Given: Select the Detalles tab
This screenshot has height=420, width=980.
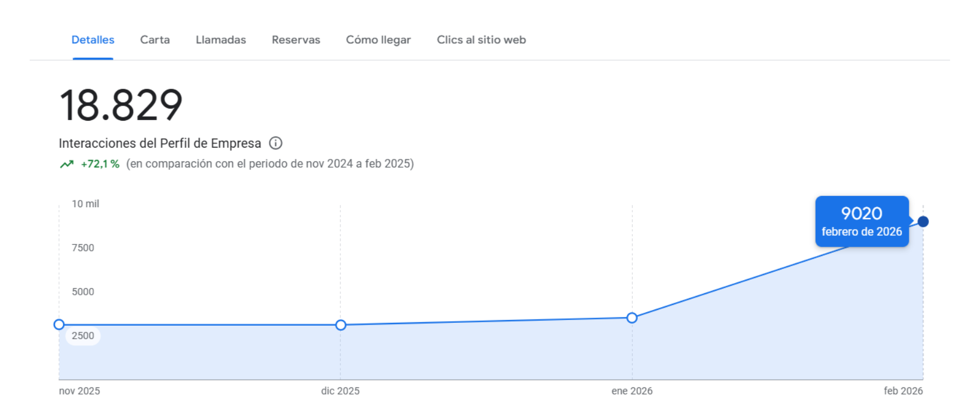Looking at the screenshot, I should (93, 40).
